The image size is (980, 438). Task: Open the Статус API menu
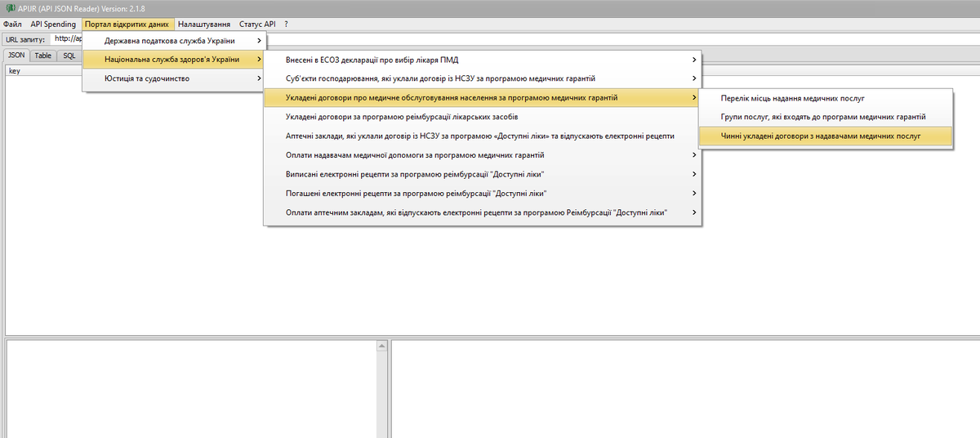[257, 25]
